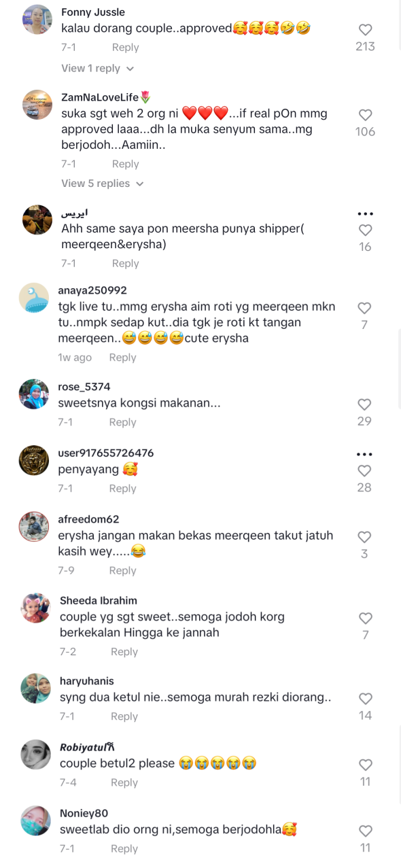Toggle like on Robiyatul's comment
Image resolution: width=401 pixels, height=868 pixels.
(365, 765)
